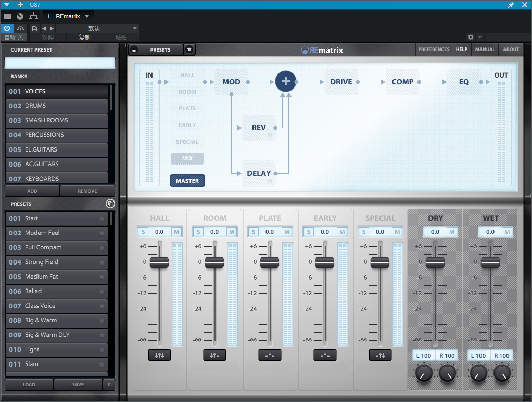
Task: Favorite the Big & Warm preset star
Action: [102, 321]
